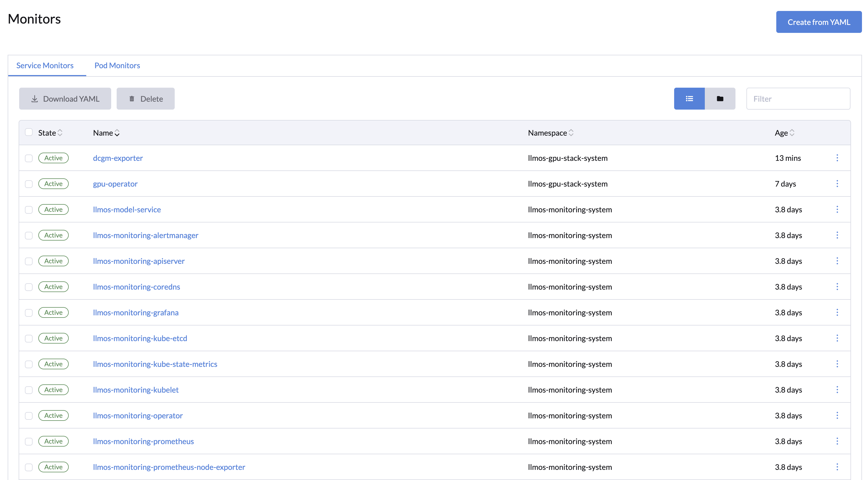Click three-dot menu for llmos-monitoring-prometheus
The width and height of the screenshot is (868, 480).
pos(837,441)
